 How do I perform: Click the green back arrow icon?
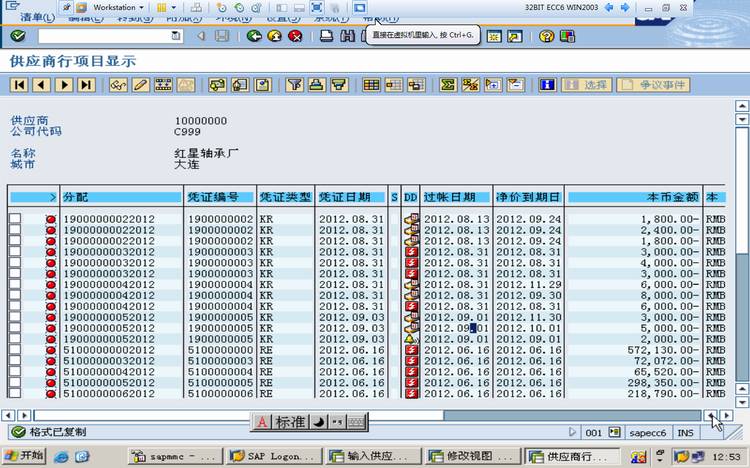point(254,36)
